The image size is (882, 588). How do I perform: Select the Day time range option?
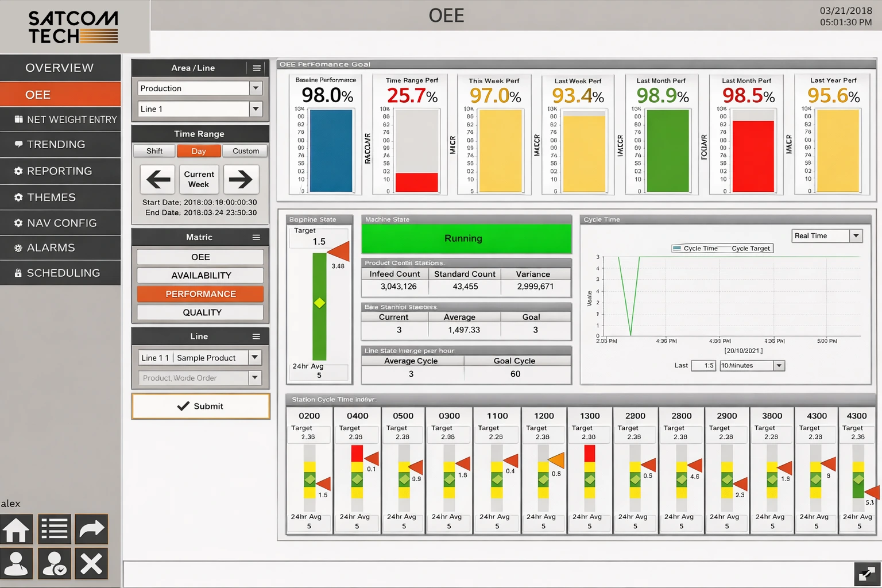point(199,151)
